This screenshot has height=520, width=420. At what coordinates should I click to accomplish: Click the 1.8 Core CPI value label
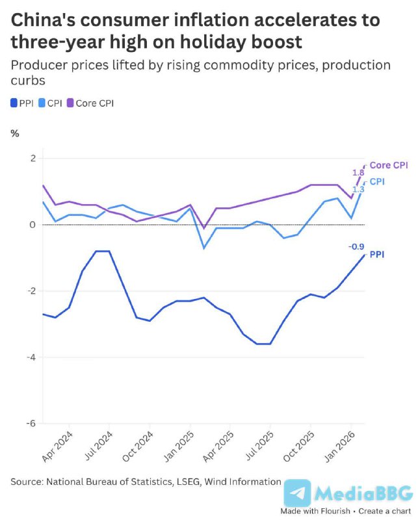click(x=358, y=173)
